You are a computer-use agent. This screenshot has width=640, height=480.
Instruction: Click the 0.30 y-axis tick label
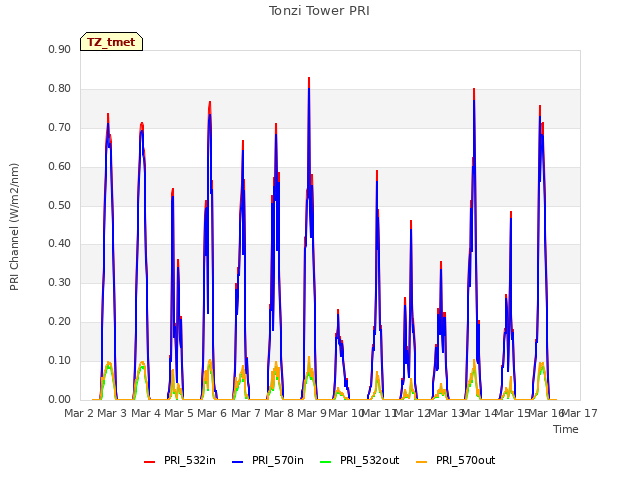pyautogui.click(x=60, y=282)
